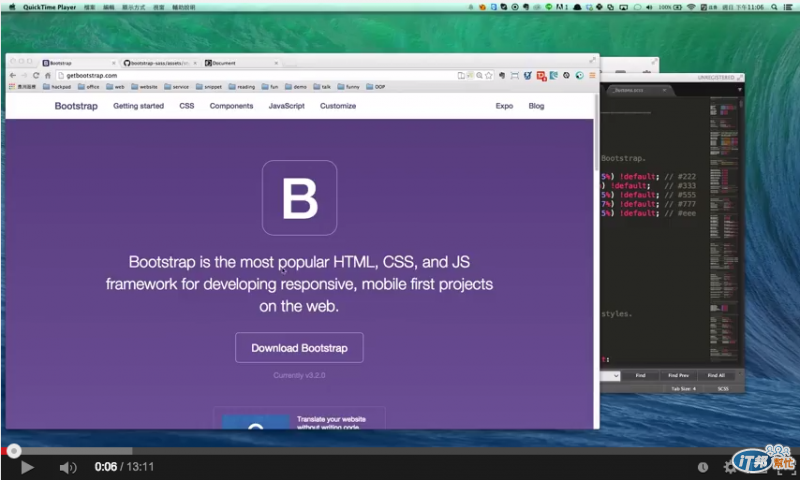This screenshot has height=480, width=800.
Task: Open the demo bookmarks folder
Action: 296,87
